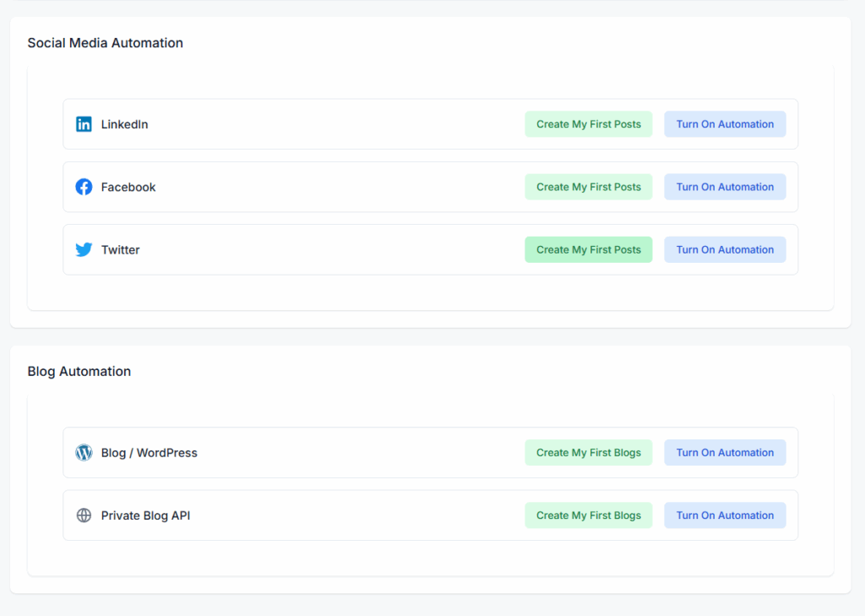
Task: Turn on automation for Blog / WordPress
Action: (725, 453)
